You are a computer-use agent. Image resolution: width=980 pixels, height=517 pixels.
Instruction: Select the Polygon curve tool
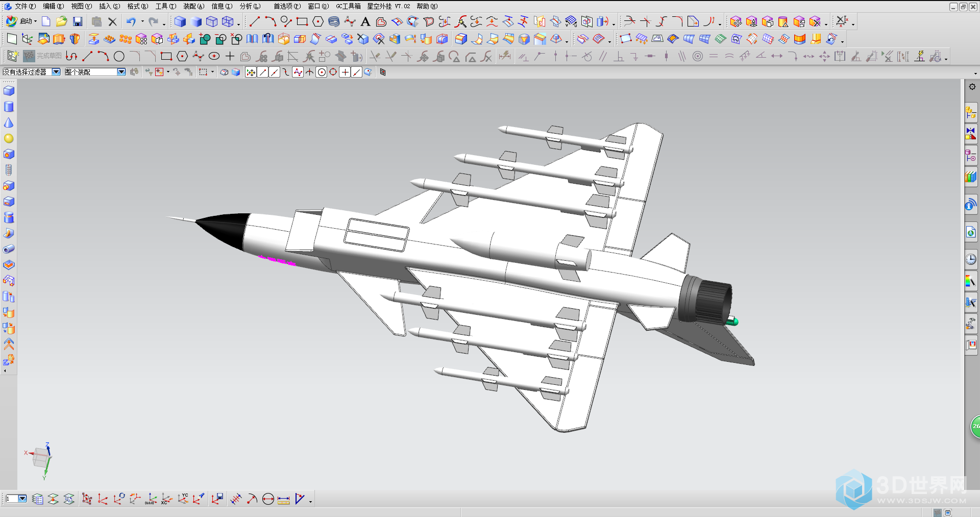pyautogui.click(x=317, y=21)
